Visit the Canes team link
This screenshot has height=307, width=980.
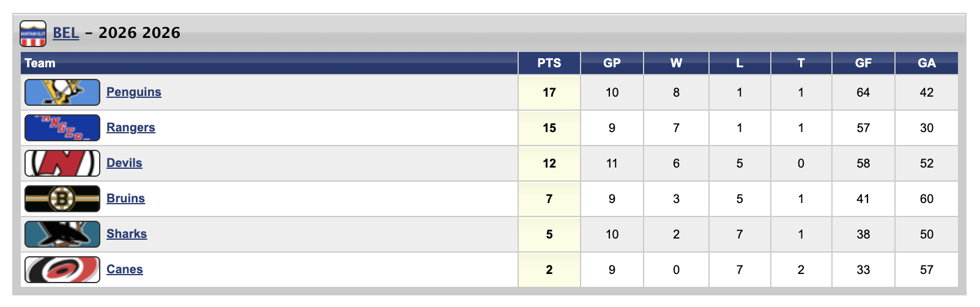pyautogui.click(x=125, y=269)
